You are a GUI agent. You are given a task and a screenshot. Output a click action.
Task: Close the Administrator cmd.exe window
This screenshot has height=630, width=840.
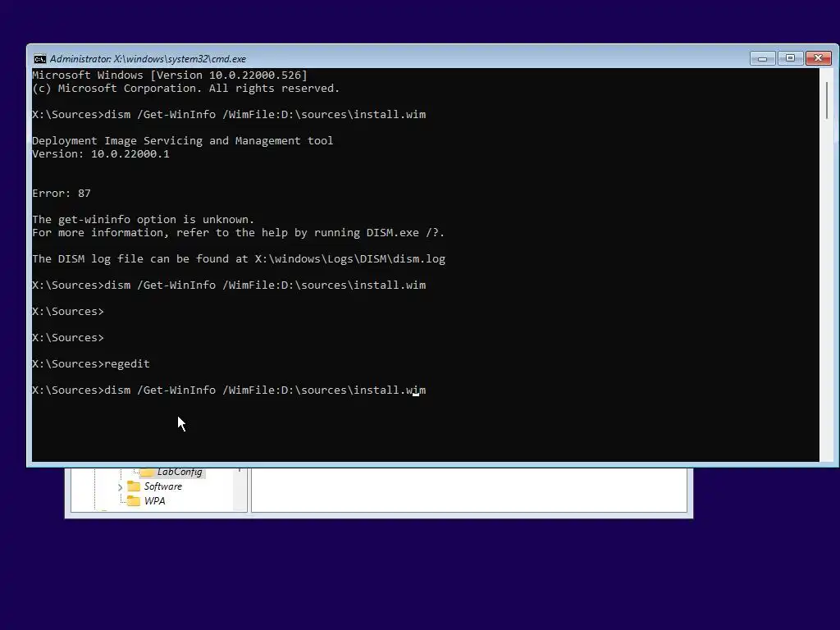818,58
